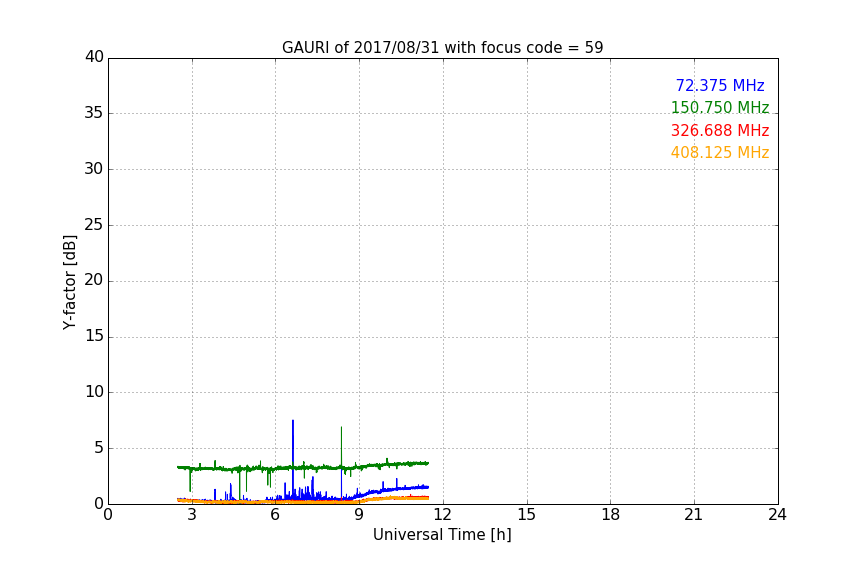864x576 pixels.
Task: Click y-axis tick label '25'
Action: (x=94, y=225)
